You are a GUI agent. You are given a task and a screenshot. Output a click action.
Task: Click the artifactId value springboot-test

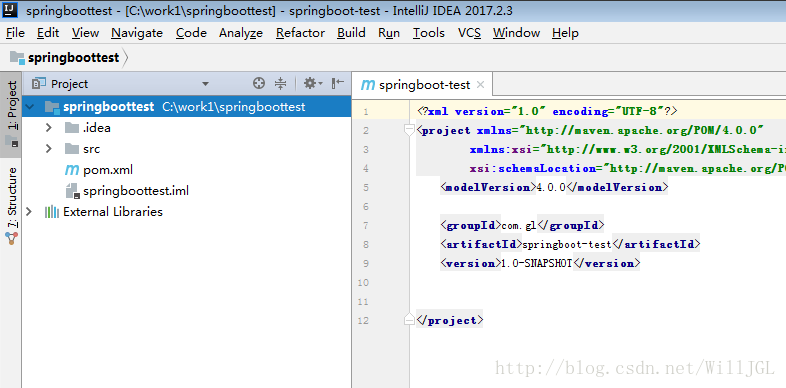point(566,245)
